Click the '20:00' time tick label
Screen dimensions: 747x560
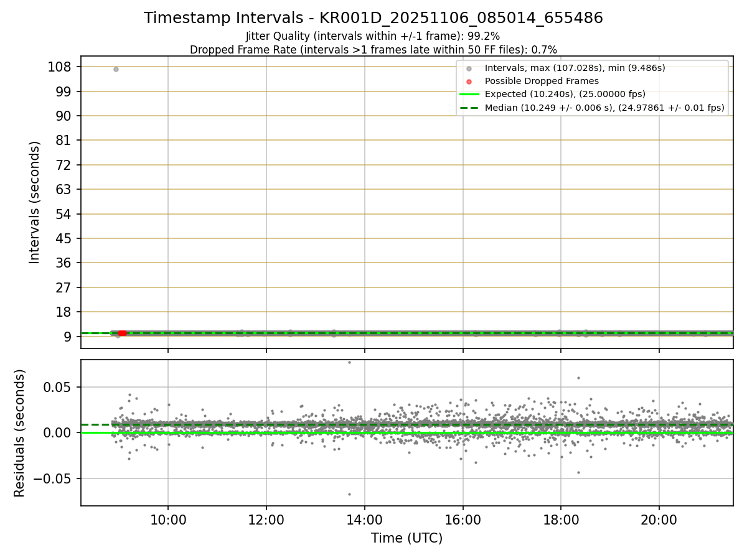click(660, 520)
